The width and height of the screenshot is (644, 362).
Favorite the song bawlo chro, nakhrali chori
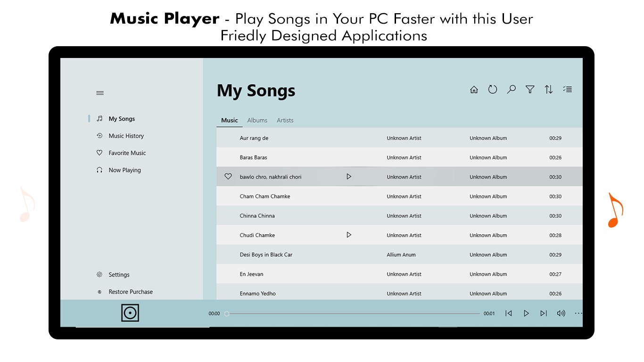click(228, 176)
